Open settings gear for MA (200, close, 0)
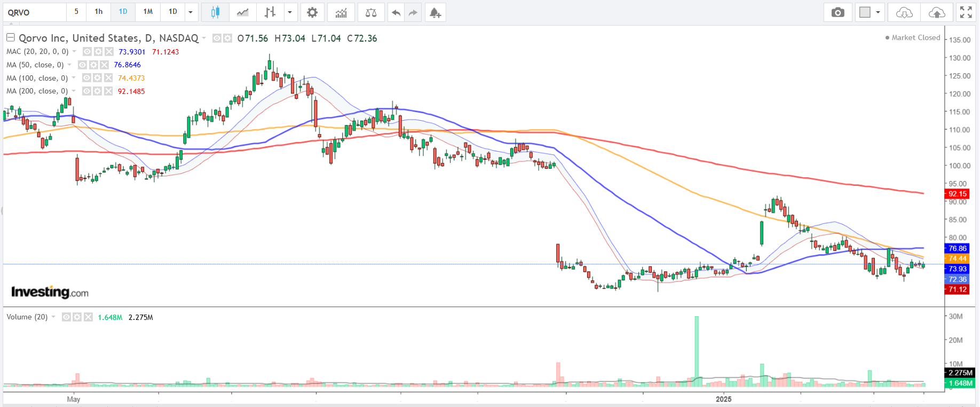980x407 pixels. tap(97, 91)
